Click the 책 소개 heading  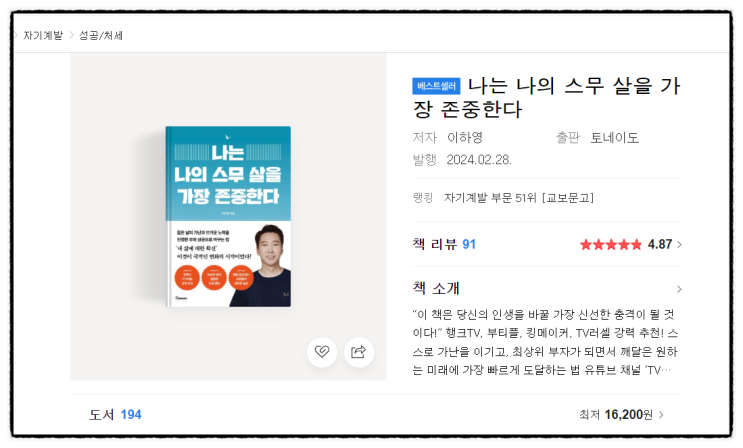coord(436,288)
